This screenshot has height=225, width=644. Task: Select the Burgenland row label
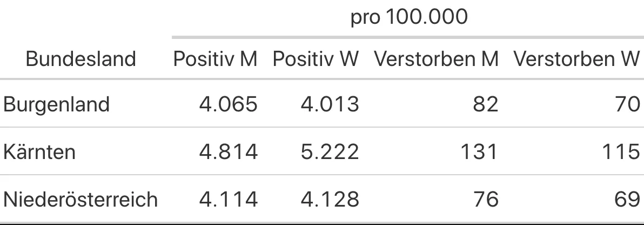tap(56, 104)
